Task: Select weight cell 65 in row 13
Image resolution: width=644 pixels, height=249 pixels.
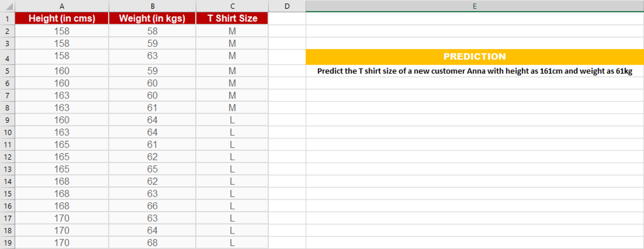Action: [153, 169]
